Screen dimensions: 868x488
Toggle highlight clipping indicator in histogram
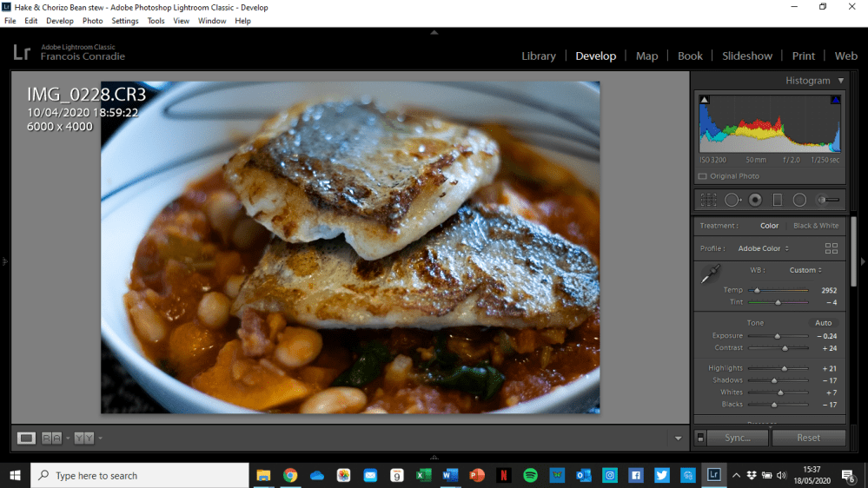click(x=835, y=100)
